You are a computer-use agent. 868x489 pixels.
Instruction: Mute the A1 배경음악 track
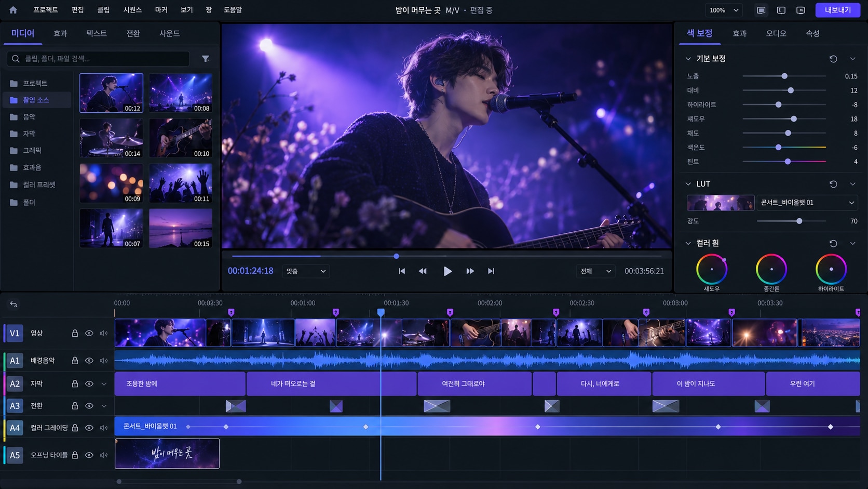[x=104, y=360]
